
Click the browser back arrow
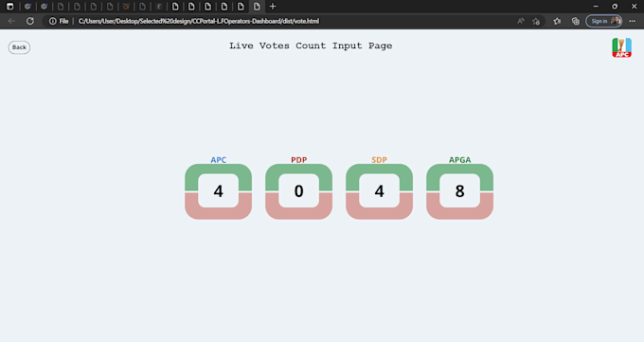(11, 21)
